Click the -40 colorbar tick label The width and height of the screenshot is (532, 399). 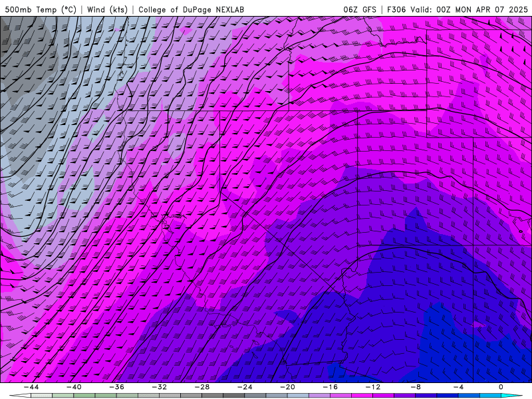(74, 387)
